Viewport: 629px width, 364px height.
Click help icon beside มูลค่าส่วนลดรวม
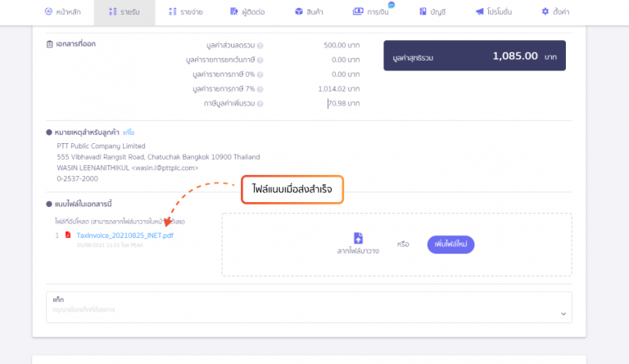coord(260,46)
